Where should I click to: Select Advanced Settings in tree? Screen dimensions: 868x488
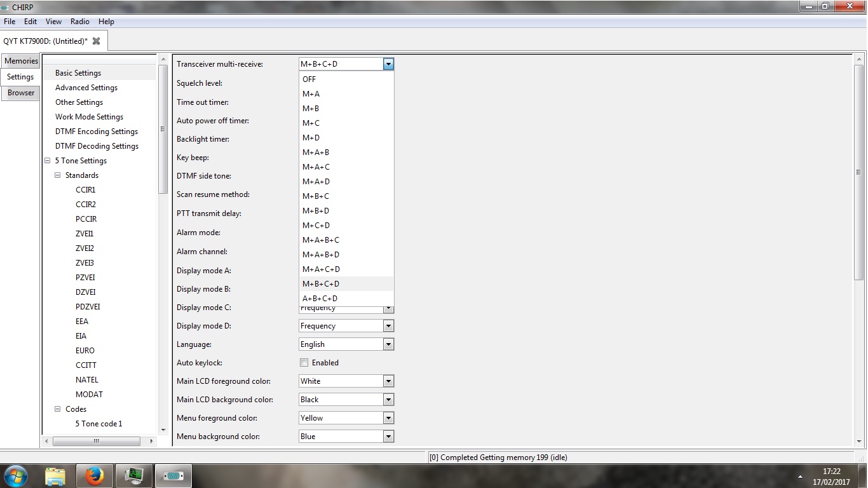click(x=86, y=88)
